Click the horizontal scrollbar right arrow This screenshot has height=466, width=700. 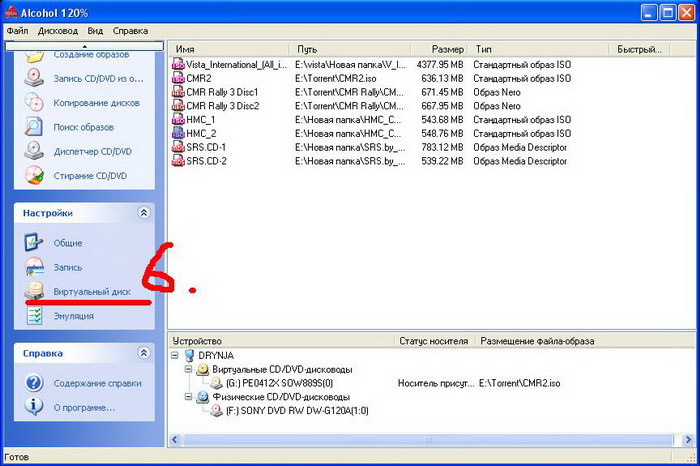[x=688, y=440]
